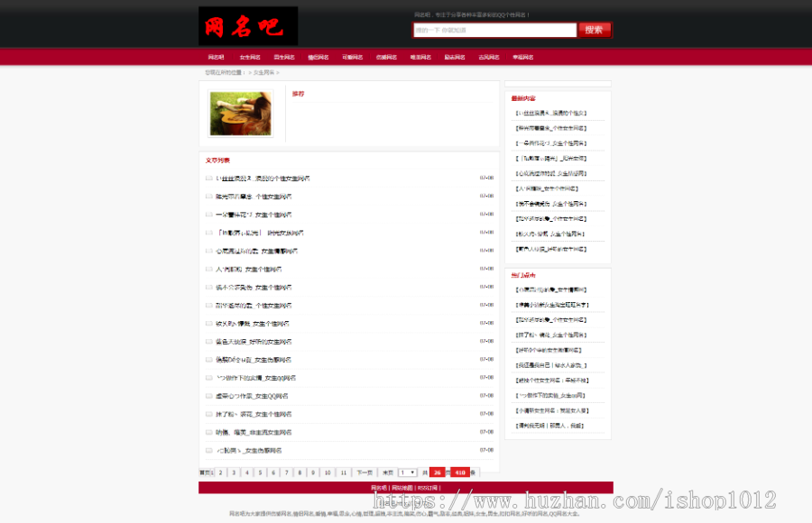Click 下一页 next page button

pos(364,473)
